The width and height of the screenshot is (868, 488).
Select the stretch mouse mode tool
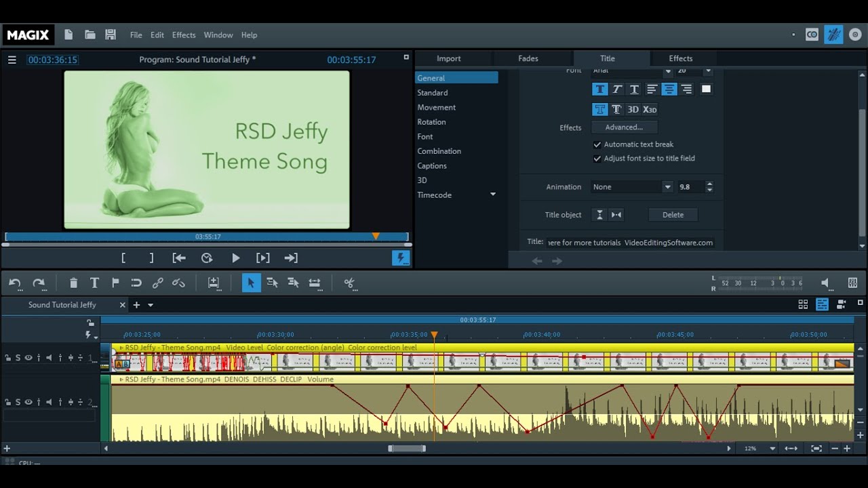pyautogui.click(x=315, y=283)
